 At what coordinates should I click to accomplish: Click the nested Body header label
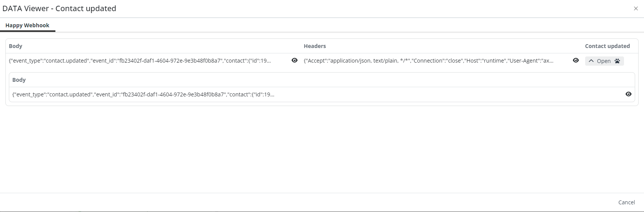pos(19,80)
